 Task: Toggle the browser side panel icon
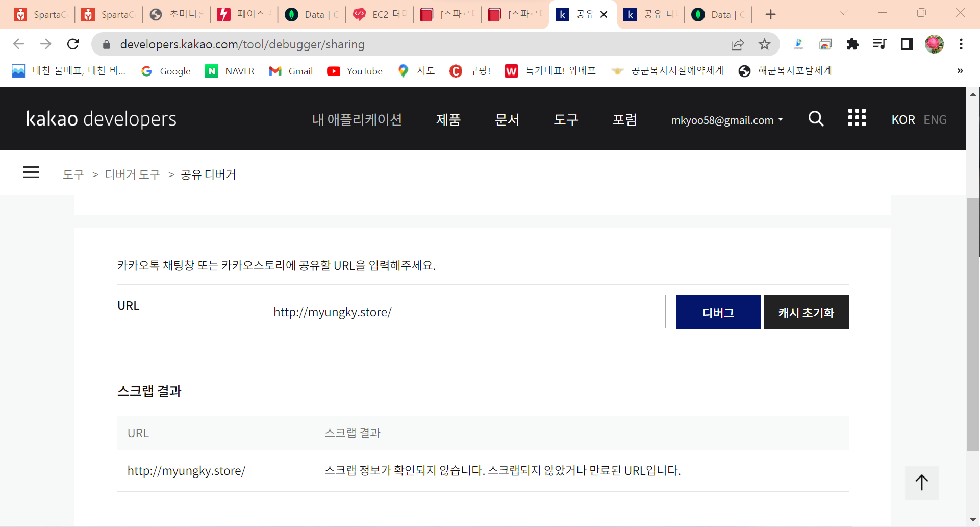point(907,44)
